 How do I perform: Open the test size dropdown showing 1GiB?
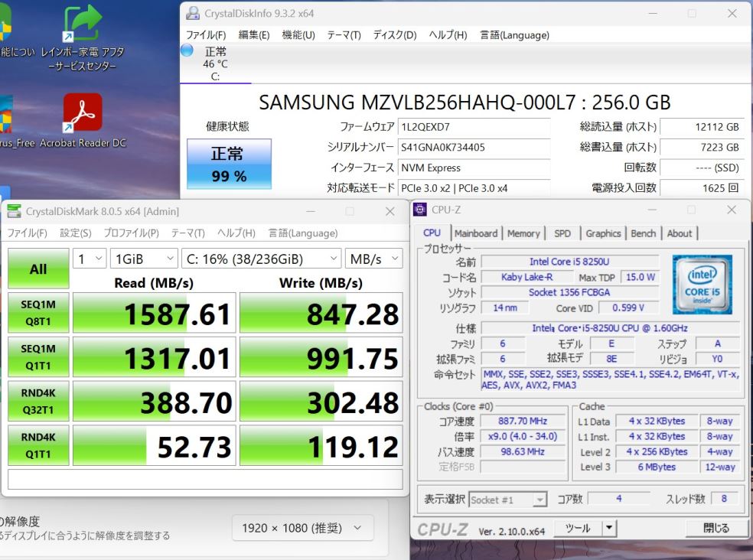[144, 259]
